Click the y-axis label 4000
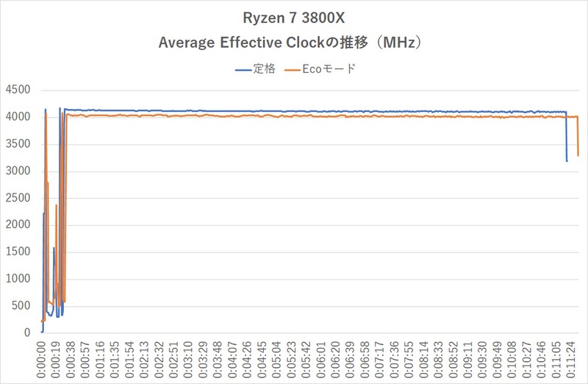 click(x=18, y=117)
